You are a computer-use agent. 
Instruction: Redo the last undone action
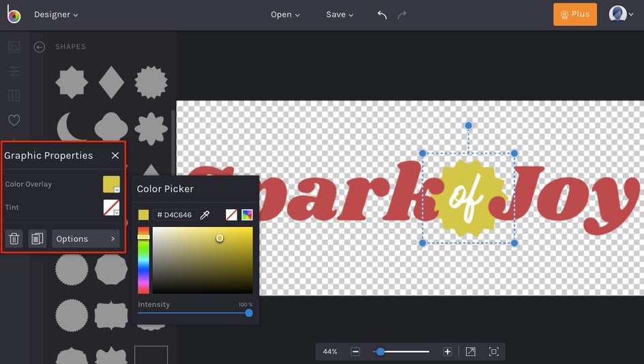[x=402, y=15]
